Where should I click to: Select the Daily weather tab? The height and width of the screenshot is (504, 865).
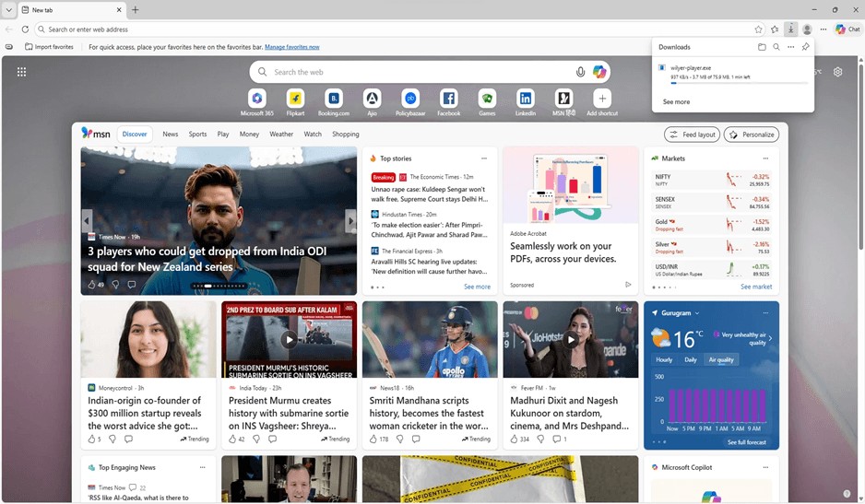[x=690, y=359]
